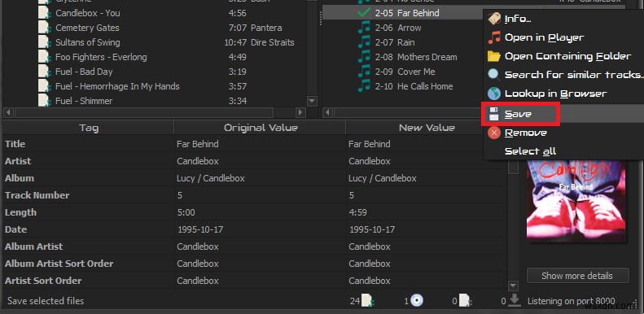Click left arrow of left pane horizontal scrollbar
This screenshot has width=644, height=314.
(9, 112)
